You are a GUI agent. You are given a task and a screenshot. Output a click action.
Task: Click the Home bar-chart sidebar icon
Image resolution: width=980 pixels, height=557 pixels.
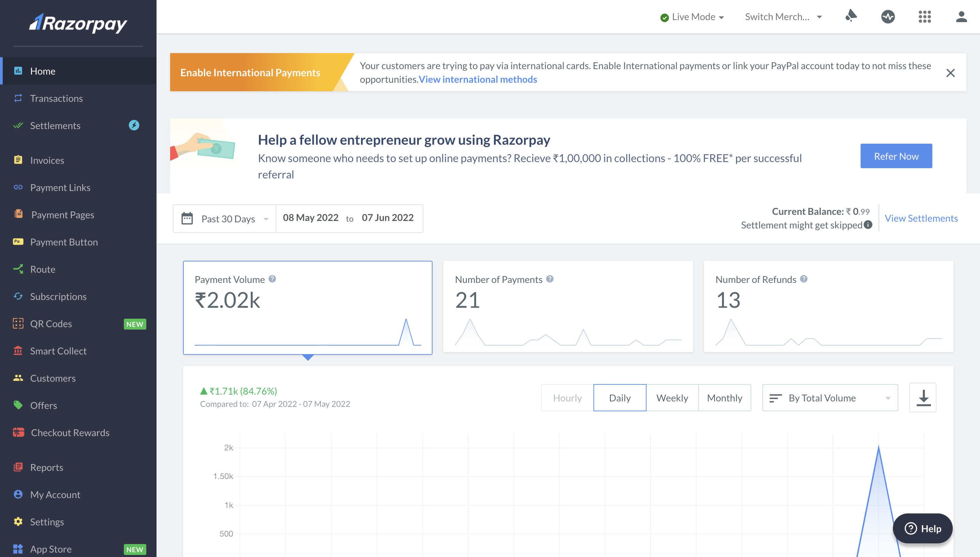tap(18, 71)
